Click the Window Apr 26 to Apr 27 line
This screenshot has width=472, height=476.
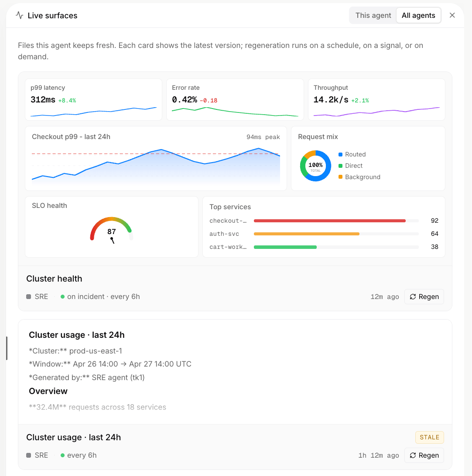(110, 364)
